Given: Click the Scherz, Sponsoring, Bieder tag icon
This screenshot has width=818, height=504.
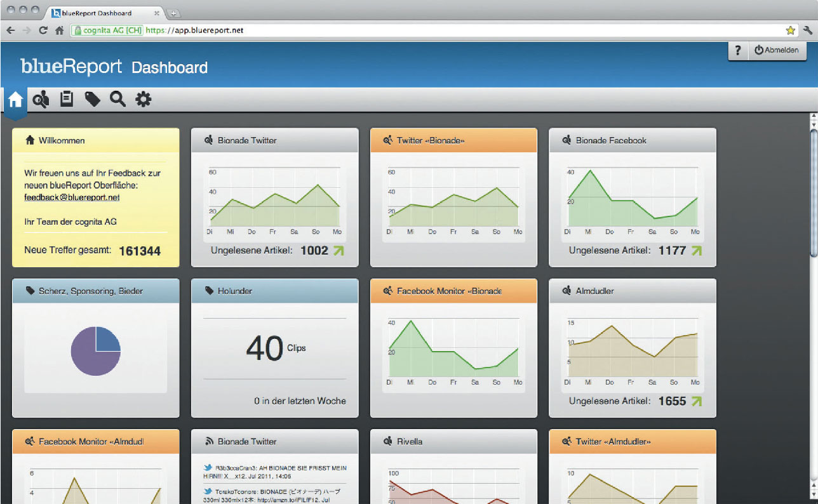Looking at the screenshot, I should pos(30,291).
